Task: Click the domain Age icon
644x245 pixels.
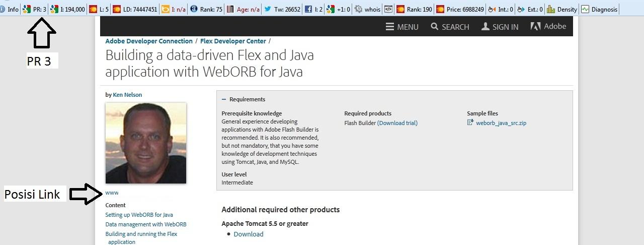Action: [x=230, y=9]
